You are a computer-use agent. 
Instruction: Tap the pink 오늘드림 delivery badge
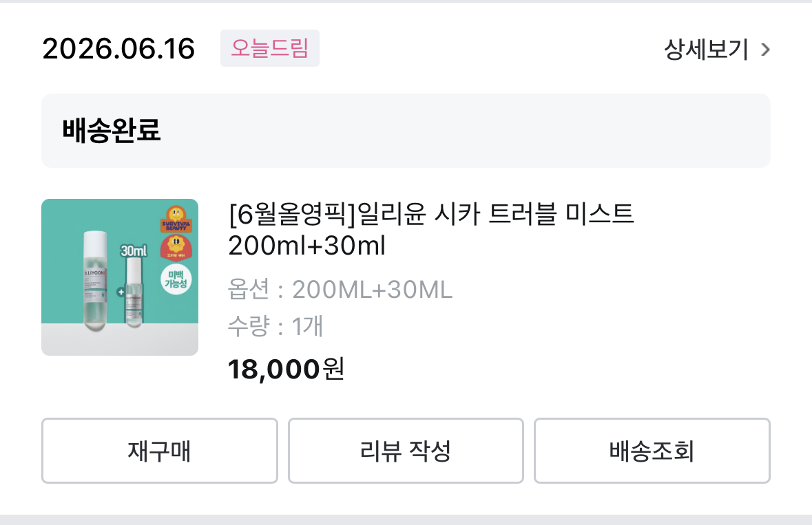pyautogui.click(x=270, y=48)
